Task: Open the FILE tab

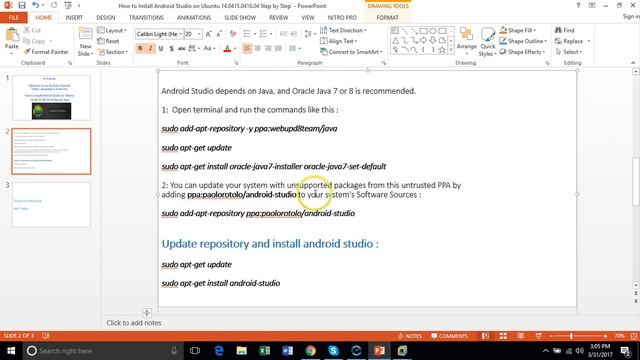Action: (13, 18)
